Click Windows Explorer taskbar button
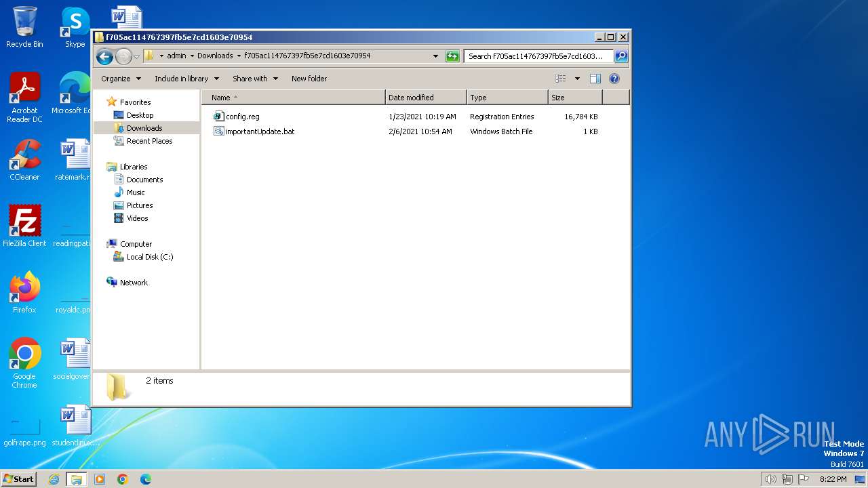The height and width of the screenshot is (488, 868). click(77, 479)
